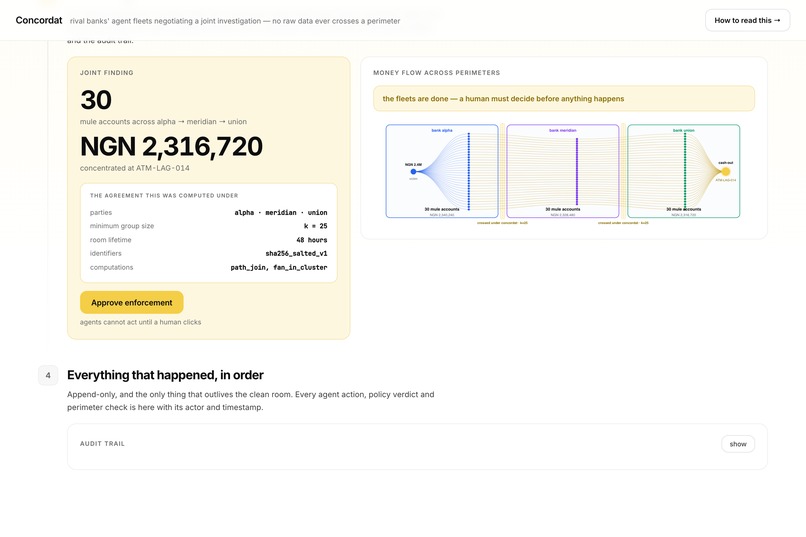Click the JOINT FINDING label
806x537 pixels.
106,73
